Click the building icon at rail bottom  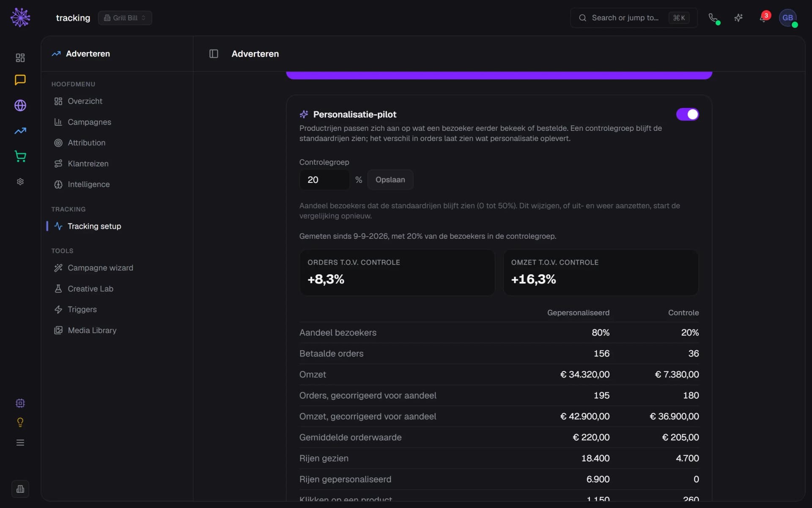(x=20, y=489)
